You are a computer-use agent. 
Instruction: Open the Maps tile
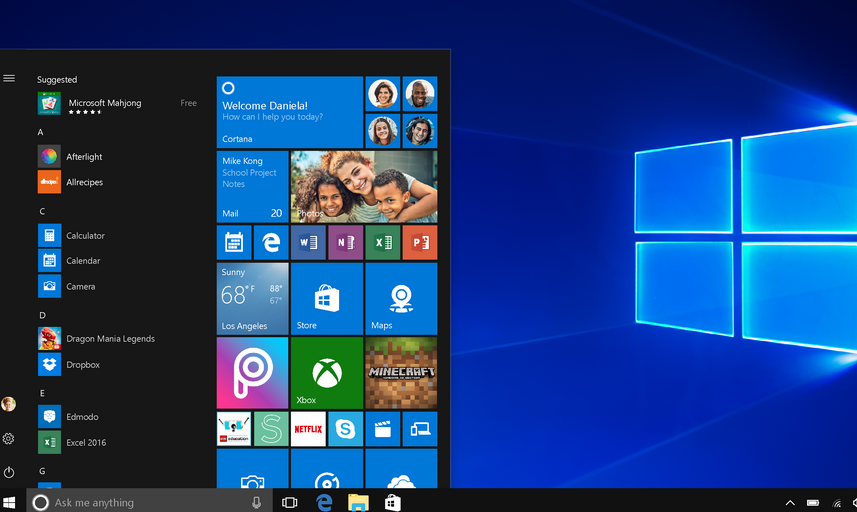click(401, 298)
